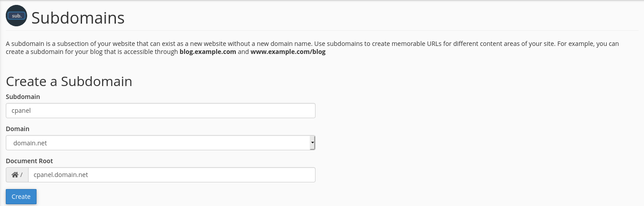Click the Create button
The image size is (644, 206).
click(21, 197)
